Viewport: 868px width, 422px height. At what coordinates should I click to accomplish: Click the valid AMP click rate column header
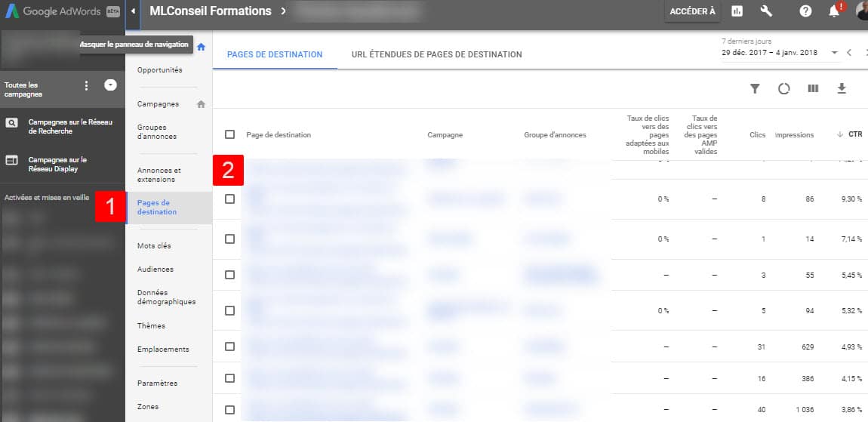(701, 134)
